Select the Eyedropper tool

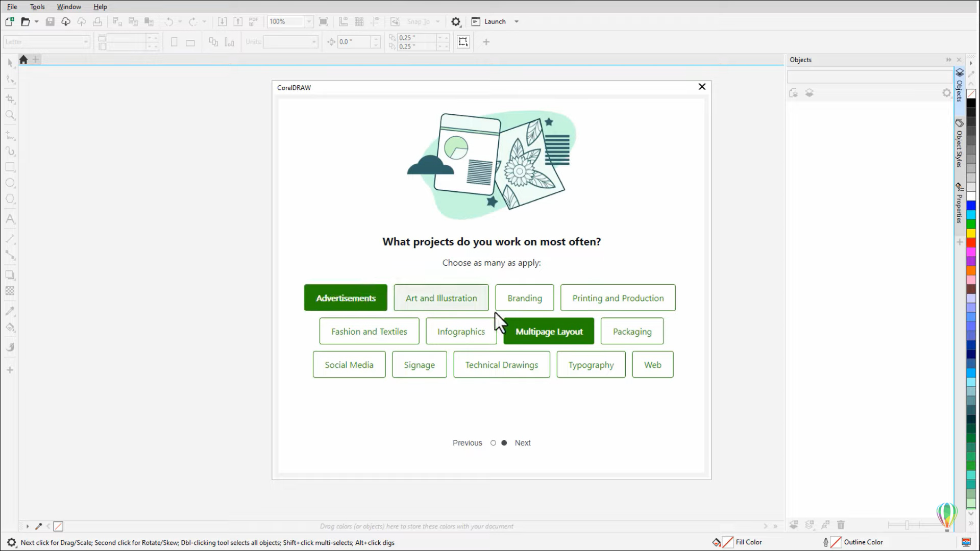click(x=10, y=311)
